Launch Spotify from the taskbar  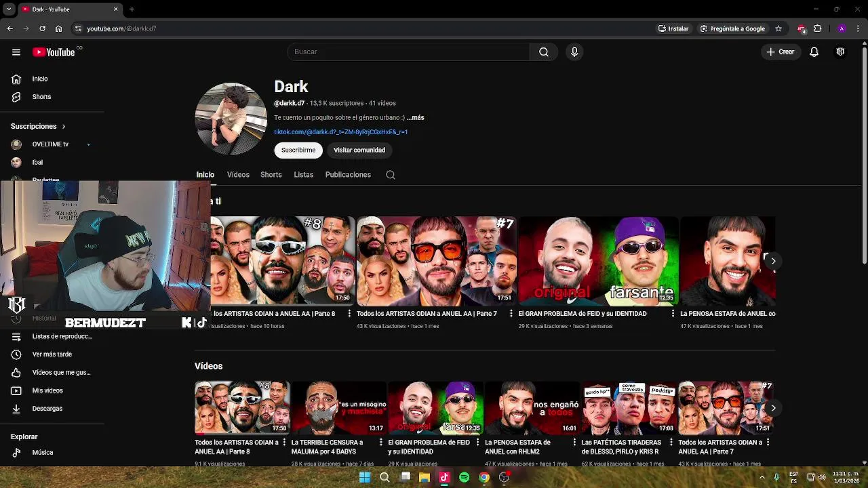[464, 477]
